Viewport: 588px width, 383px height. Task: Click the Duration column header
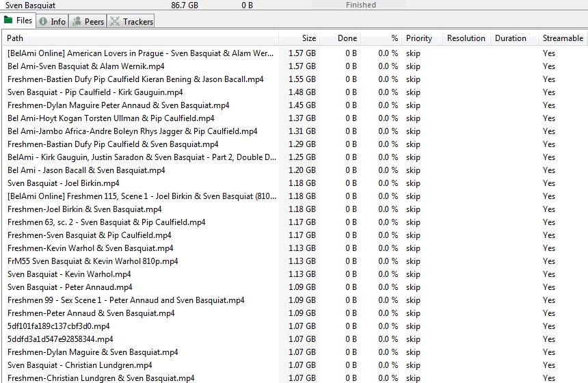511,38
